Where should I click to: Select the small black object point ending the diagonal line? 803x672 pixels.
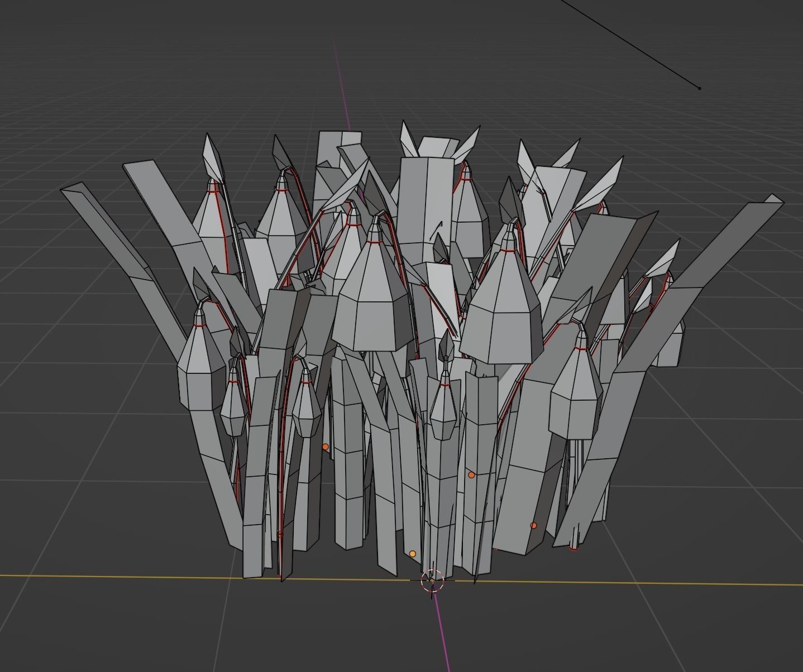coord(700,88)
